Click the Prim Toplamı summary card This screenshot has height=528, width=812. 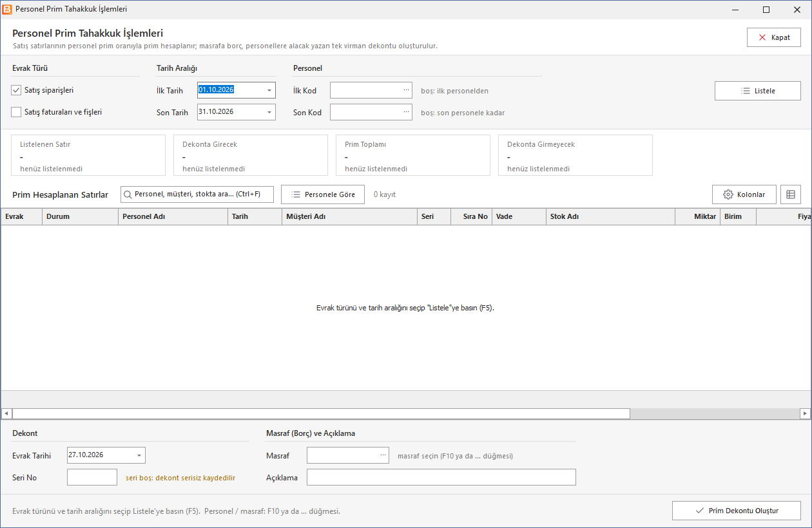(413, 155)
